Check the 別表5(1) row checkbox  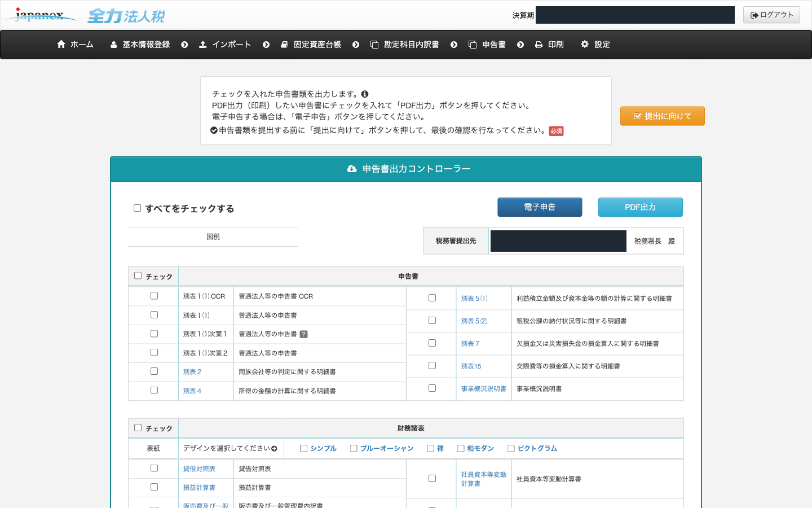[x=432, y=298]
